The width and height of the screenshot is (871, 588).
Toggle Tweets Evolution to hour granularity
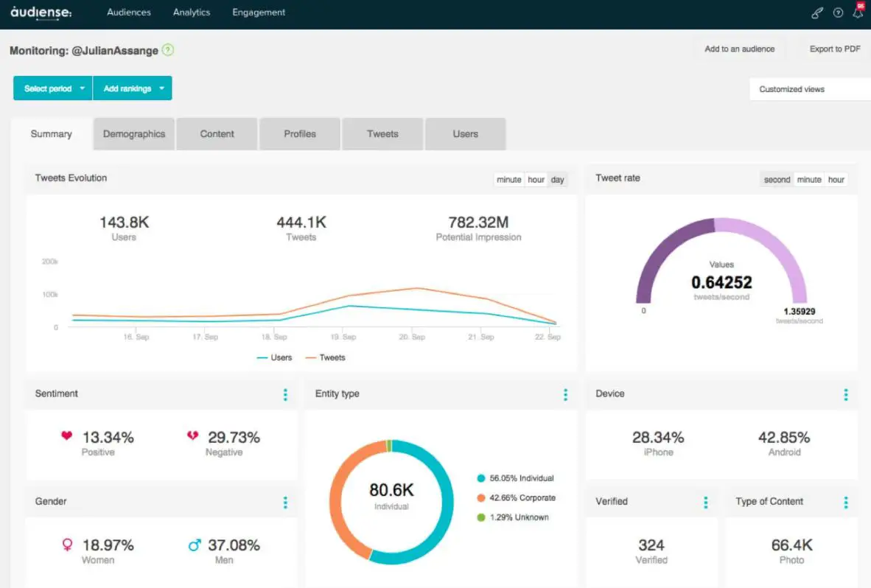(x=536, y=179)
